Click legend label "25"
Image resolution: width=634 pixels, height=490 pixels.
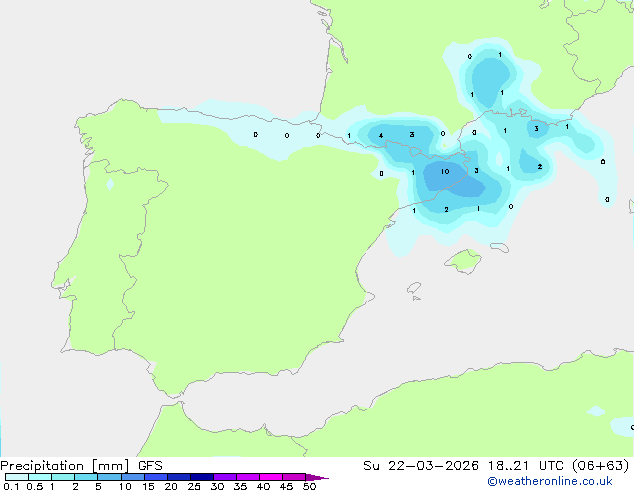(194, 486)
